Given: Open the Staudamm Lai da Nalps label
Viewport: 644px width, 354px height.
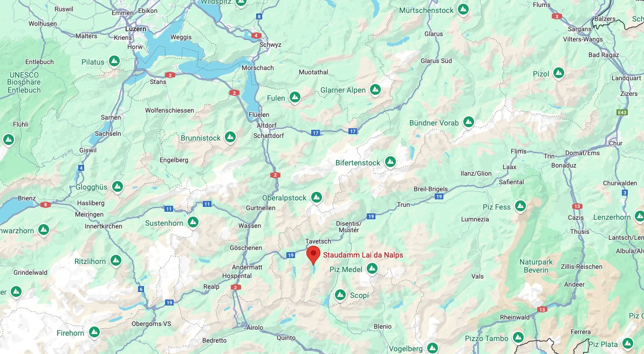Looking at the screenshot, I should (363, 255).
